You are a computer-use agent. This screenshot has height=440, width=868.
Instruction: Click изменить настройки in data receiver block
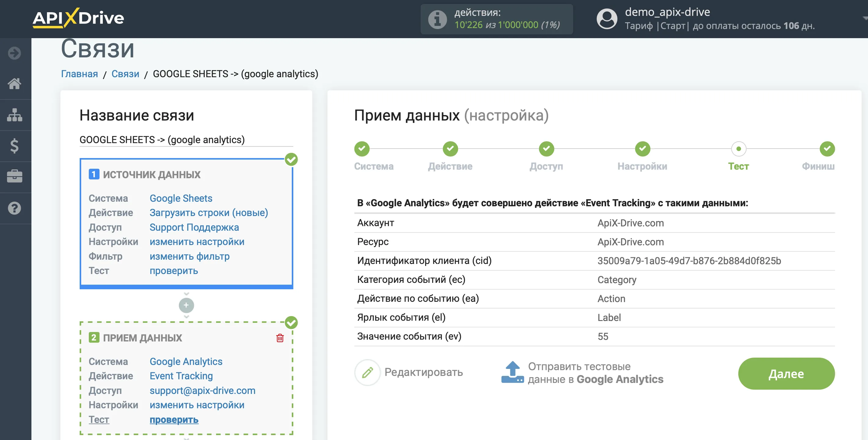(197, 405)
